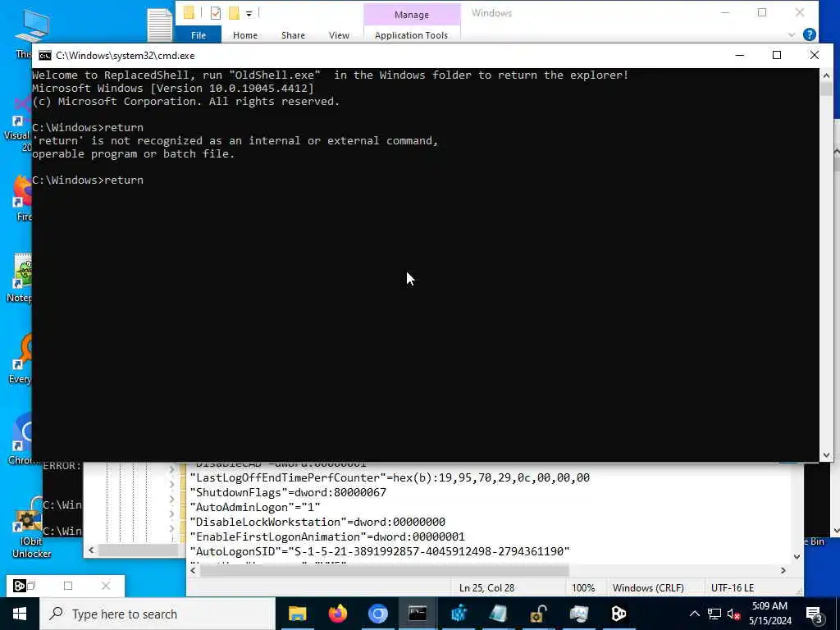Viewport: 840px width, 630px height.
Task: Click the cmd.exe title bar icon
Action: 45,56
